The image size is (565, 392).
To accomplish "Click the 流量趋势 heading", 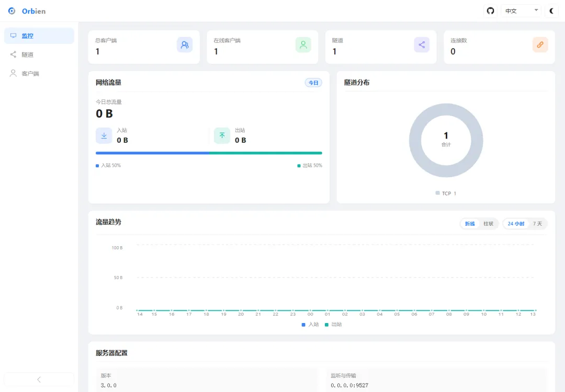I will [108, 222].
